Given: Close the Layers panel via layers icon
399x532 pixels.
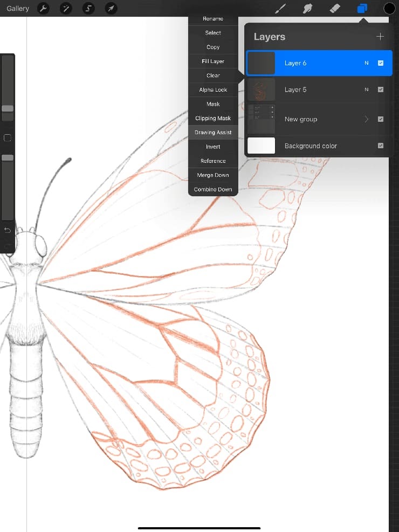Looking at the screenshot, I should coord(362,8).
